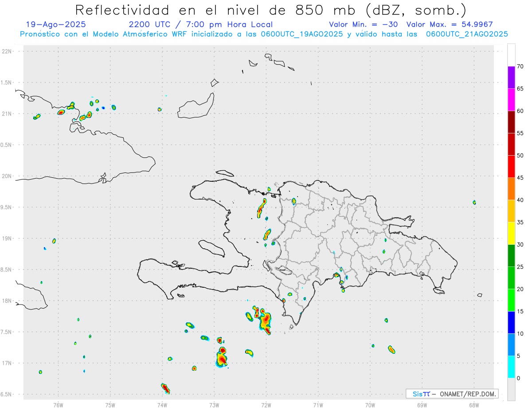Click the '72W' longitude label
The width and height of the screenshot is (532, 411).
tap(266, 405)
